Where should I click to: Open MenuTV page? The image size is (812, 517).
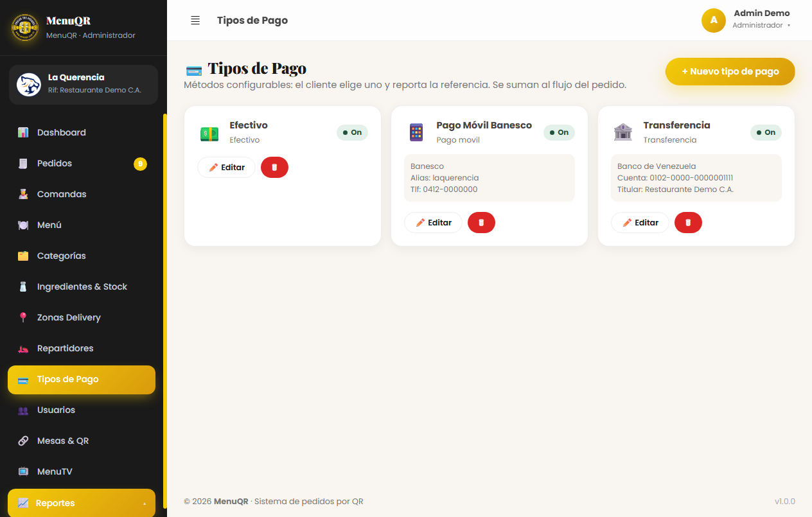click(82, 471)
